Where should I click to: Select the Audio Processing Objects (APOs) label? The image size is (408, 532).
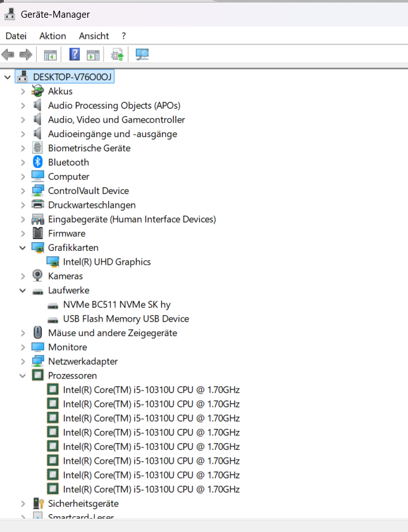(x=114, y=106)
